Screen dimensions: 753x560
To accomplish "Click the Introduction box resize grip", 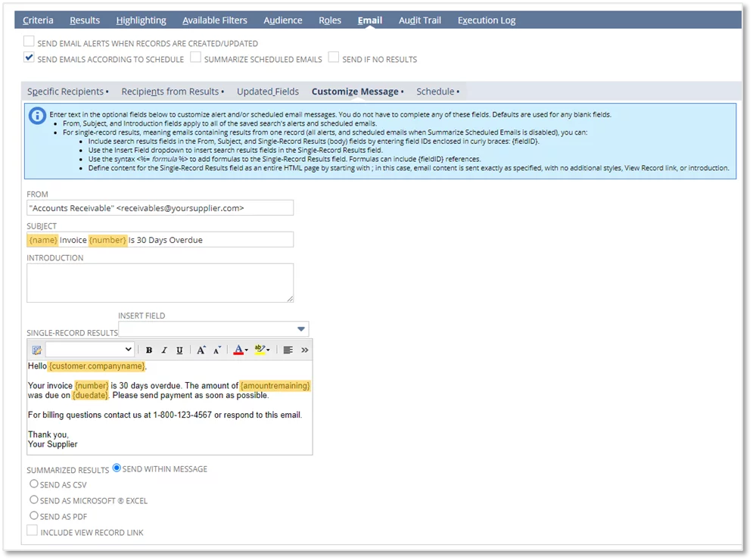I will [290, 299].
